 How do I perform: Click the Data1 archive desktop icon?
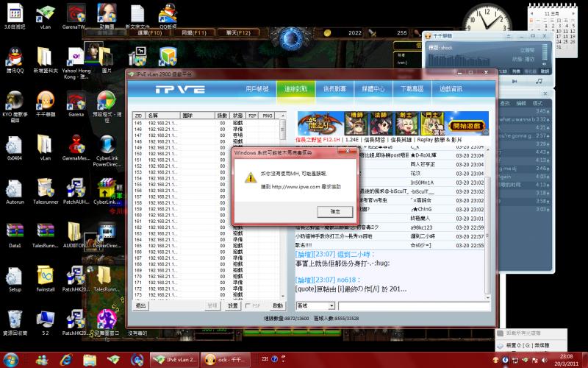pyautogui.click(x=15, y=236)
